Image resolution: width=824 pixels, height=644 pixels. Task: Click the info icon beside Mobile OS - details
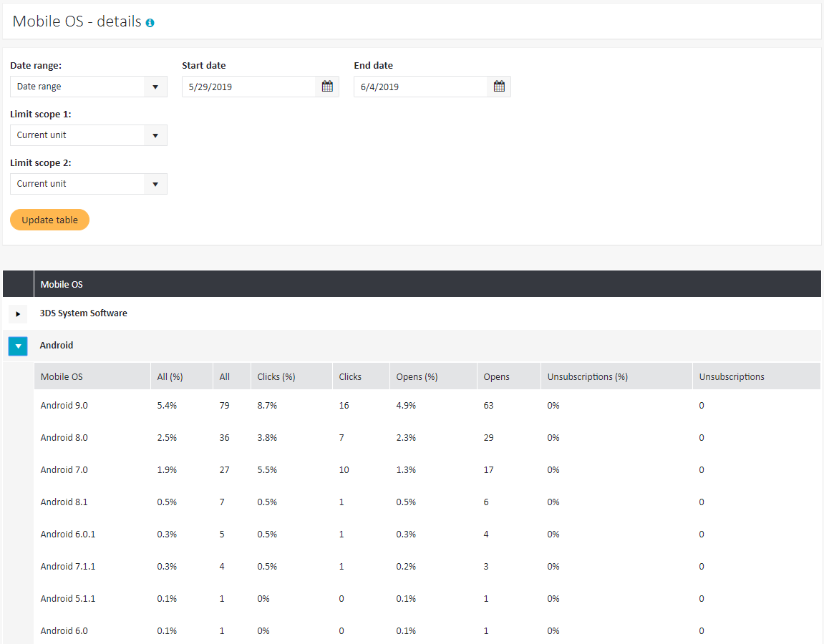tap(150, 23)
